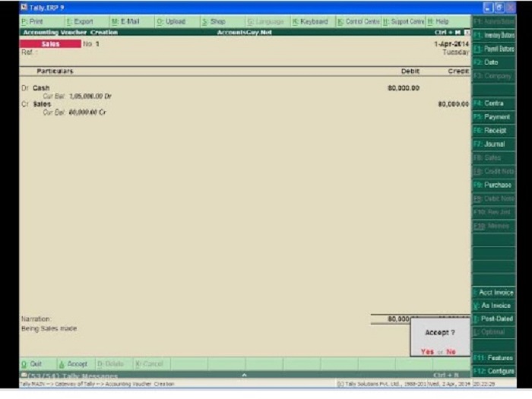Screen dimensions: 532x399
Task: Click the Debit Note button
Action: pyautogui.click(x=494, y=198)
